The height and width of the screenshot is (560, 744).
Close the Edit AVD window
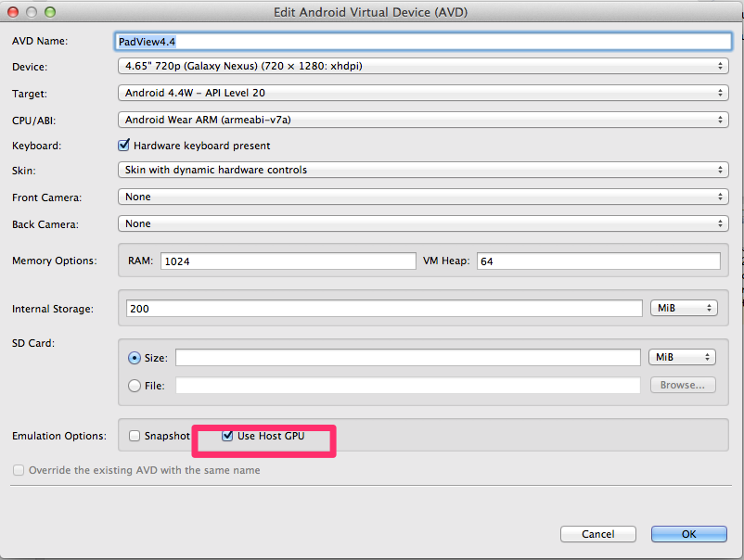coord(13,12)
